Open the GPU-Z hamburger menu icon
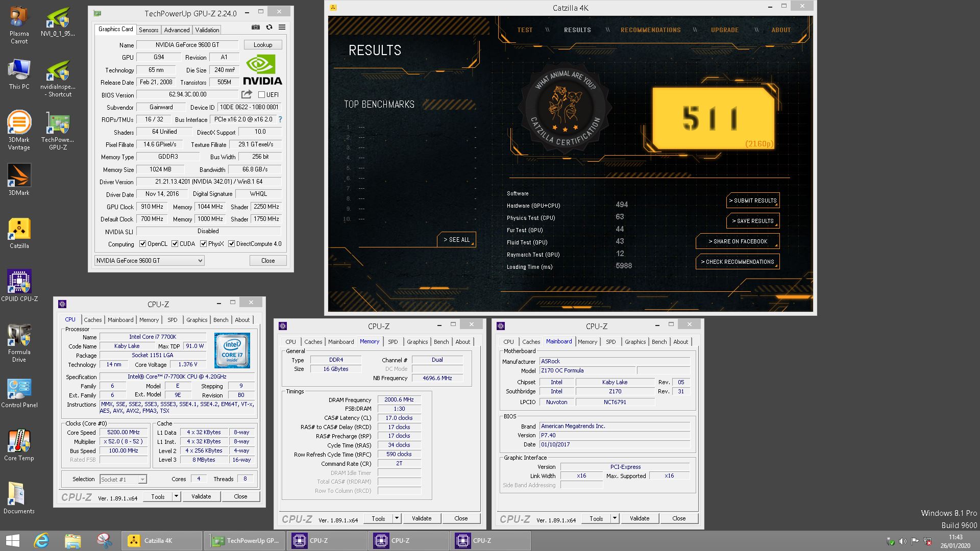Image resolution: width=980 pixels, height=551 pixels. click(282, 27)
